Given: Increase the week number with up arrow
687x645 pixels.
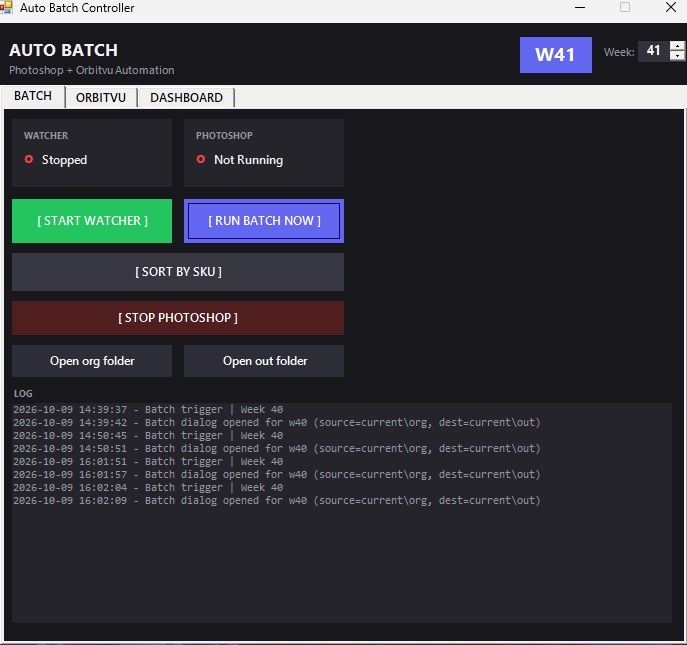Looking at the screenshot, I should click(x=677, y=46).
